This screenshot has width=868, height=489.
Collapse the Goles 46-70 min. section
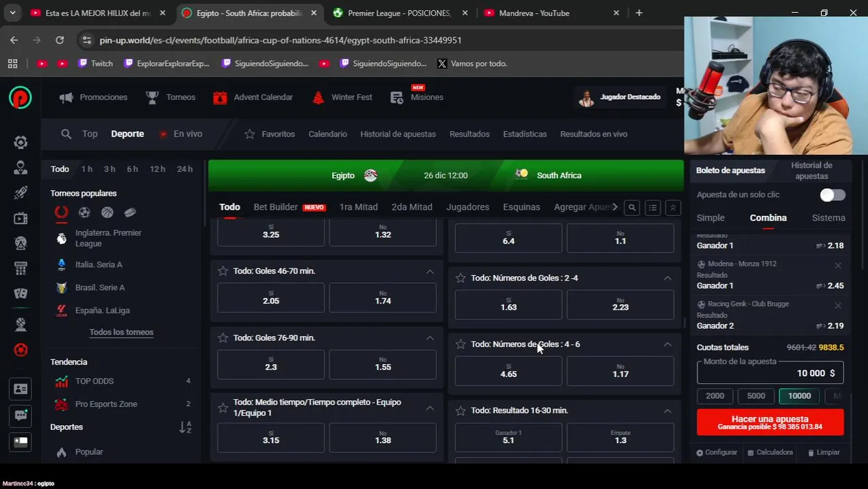[430, 271]
